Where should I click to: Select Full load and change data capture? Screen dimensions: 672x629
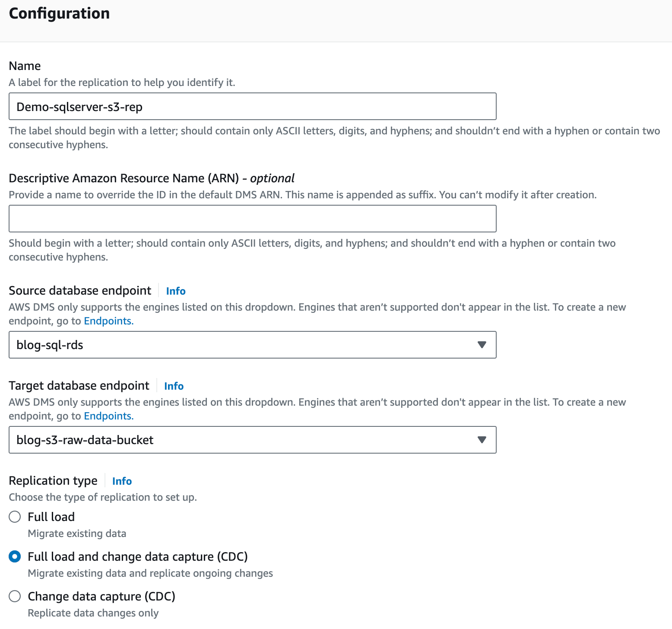pos(15,556)
